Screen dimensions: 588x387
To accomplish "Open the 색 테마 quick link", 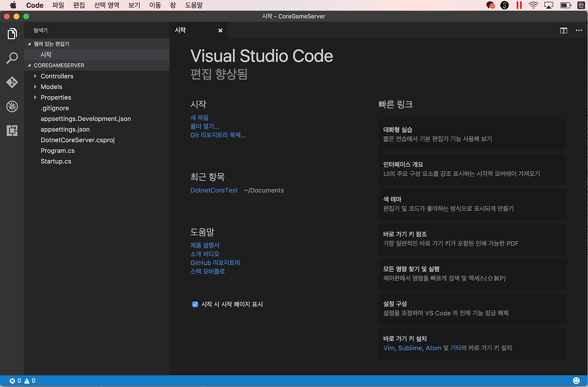I will pos(473,204).
